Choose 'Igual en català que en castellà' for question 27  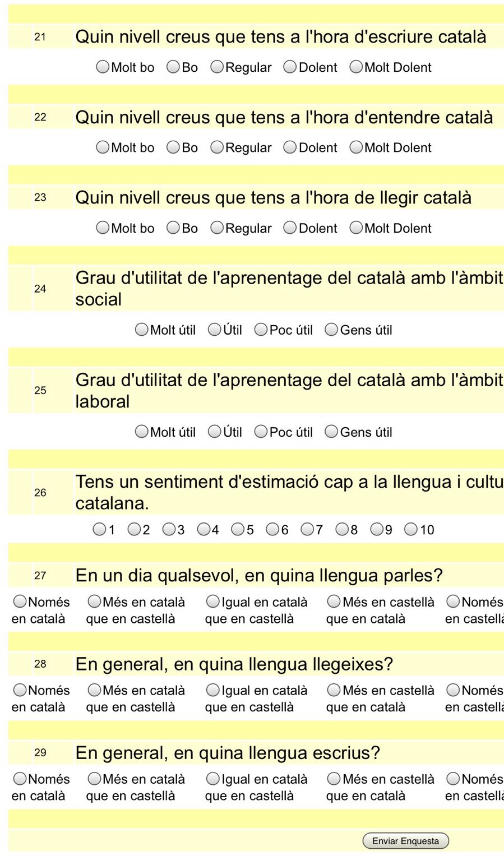point(213,602)
